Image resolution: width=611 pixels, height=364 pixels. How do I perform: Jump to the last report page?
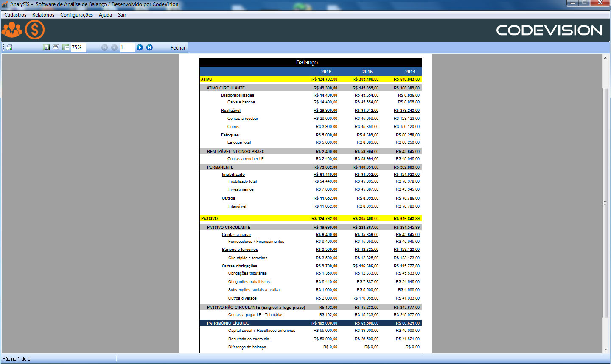149,47
